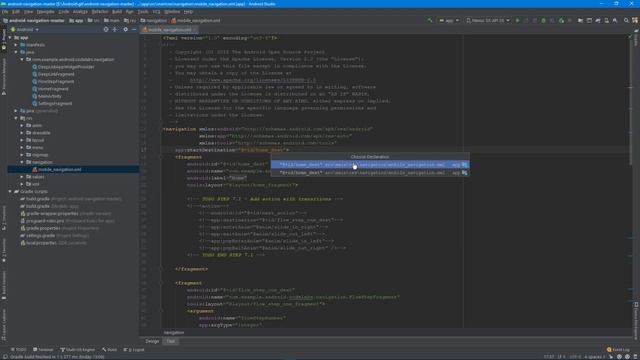Click the Make Project hammer icon
The height and width of the screenshot is (360, 640).
click(x=430, y=20)
